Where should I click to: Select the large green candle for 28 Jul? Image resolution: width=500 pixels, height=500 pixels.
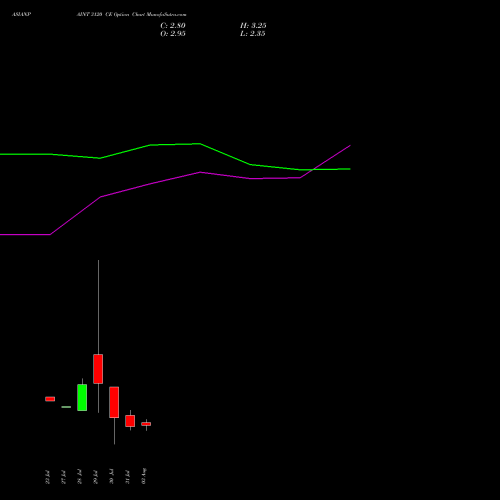tap(82, 397)
